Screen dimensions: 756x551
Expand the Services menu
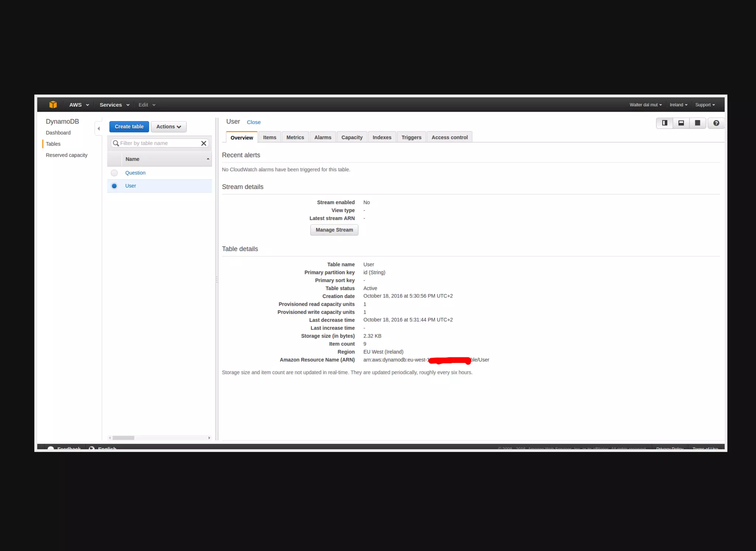point(114,105)
